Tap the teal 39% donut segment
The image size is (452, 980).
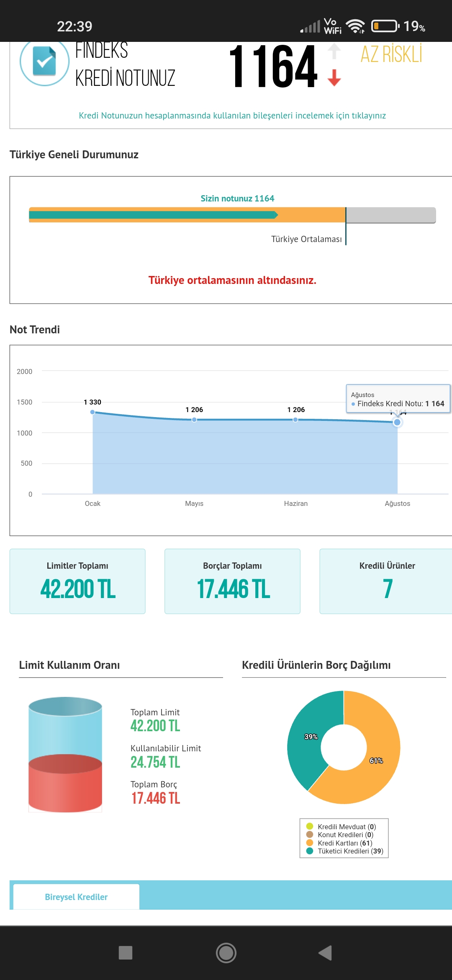312,737
